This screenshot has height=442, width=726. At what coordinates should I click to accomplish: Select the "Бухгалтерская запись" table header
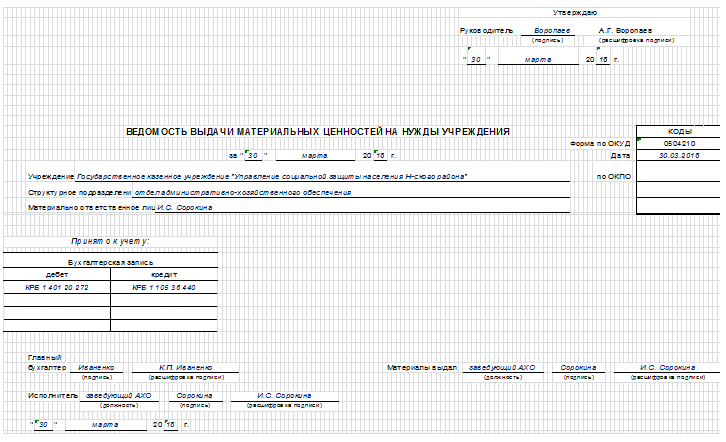tap(110, 262)
